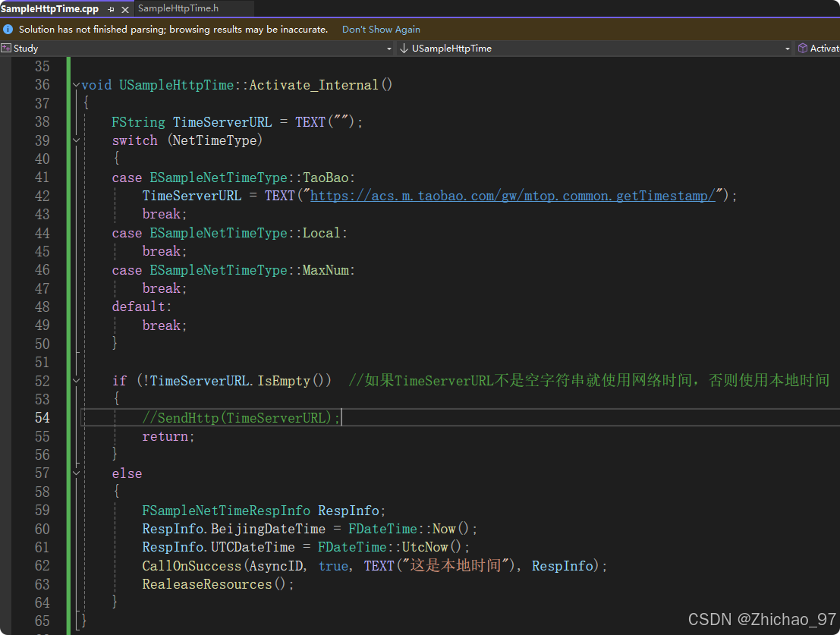The height and width of the screenshot is (635, 840).
Task: Click CallOnSuccess on line 62
Action: coord(192,566)
